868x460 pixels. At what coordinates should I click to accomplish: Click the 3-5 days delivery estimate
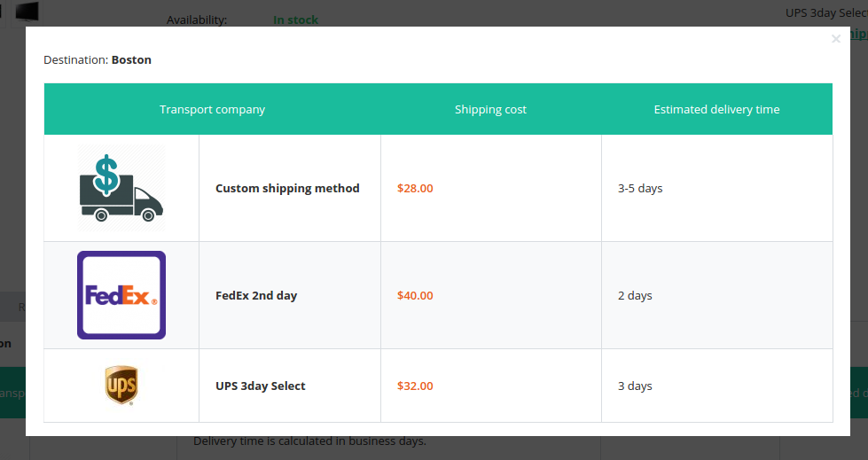[640, 188]
